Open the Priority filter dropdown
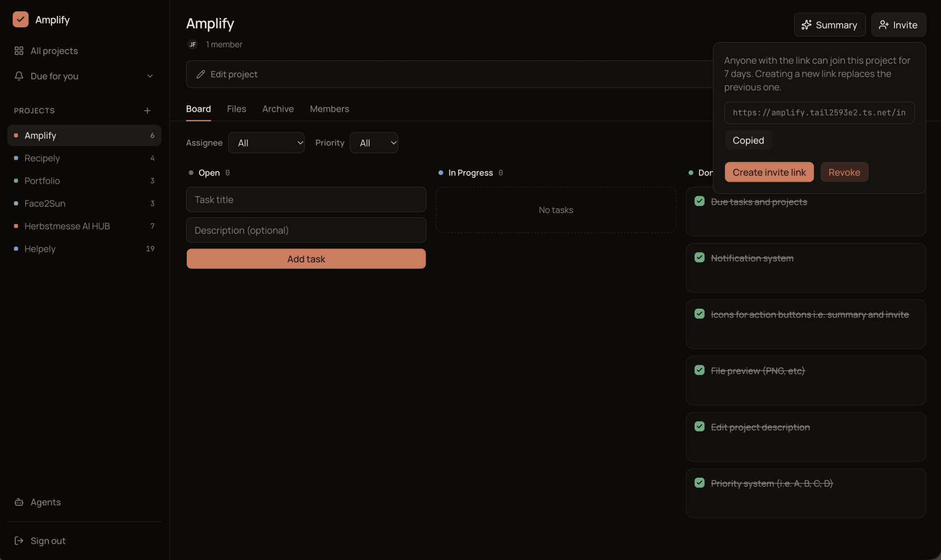 coord(374,143)
